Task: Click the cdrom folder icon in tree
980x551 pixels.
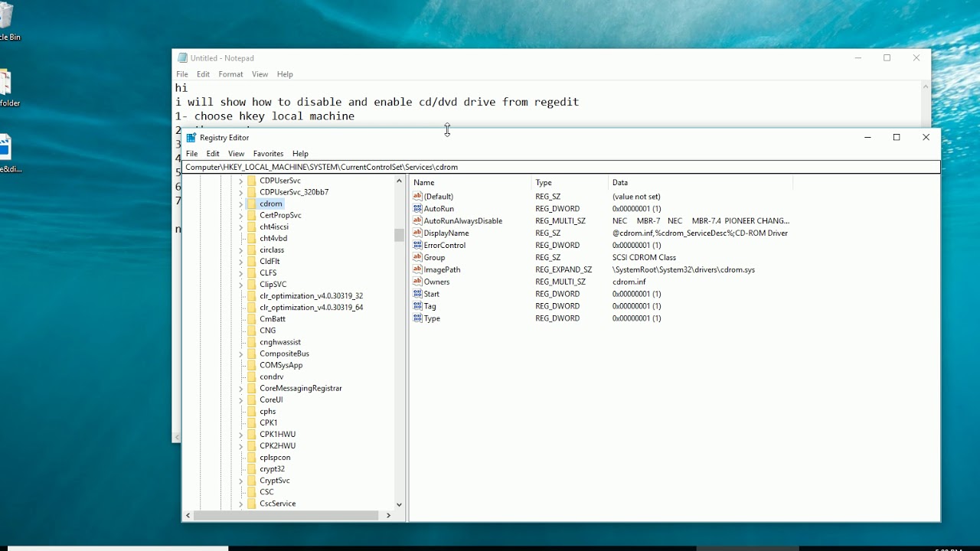Action: [252, 204]
